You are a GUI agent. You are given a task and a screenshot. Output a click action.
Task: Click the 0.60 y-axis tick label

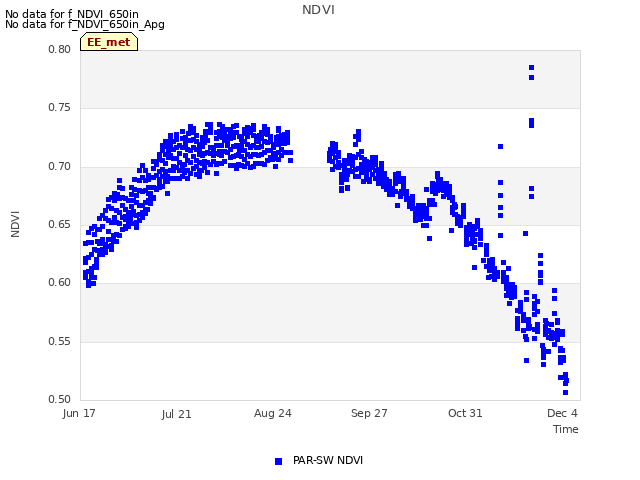coord(60,282)
